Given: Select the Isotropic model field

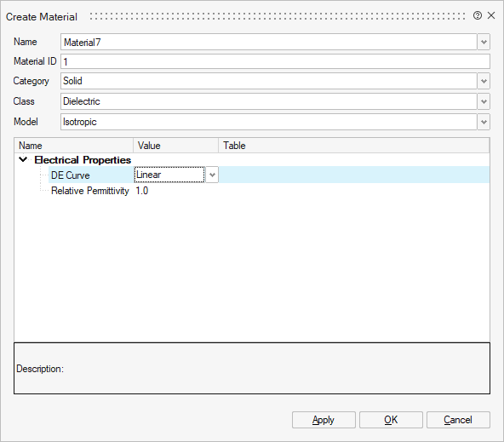Looking at the screenshot, I should click(x=269, y=122).
